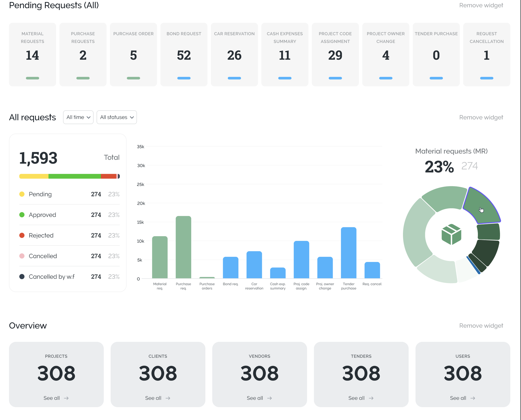
Task: Click the arrow icon under Projects
Action: click(66, 398)
